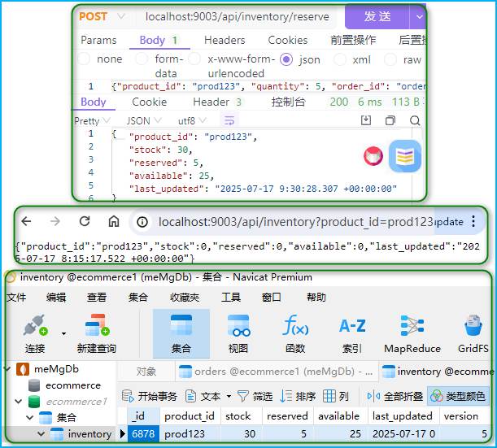Open the browser three-dot menu
This screenshot has width=497, height=448.
tap(473, 221)
